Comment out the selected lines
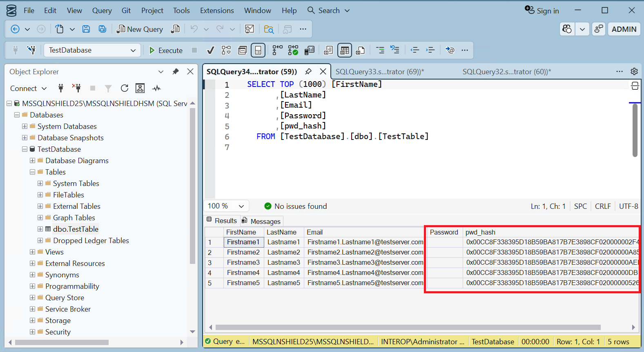 tap(380, 50)
